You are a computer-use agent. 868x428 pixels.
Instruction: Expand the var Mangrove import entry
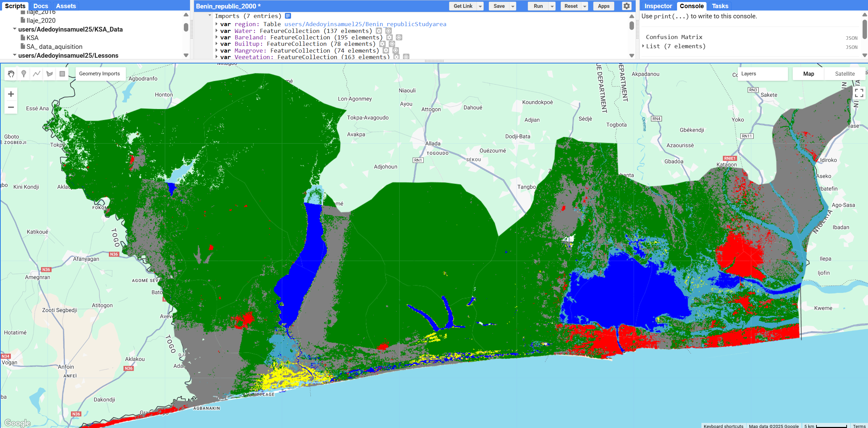pos(217,51)
